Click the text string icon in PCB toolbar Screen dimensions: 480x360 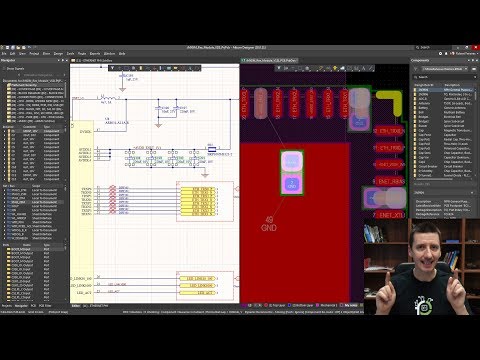tap(364, 68)
